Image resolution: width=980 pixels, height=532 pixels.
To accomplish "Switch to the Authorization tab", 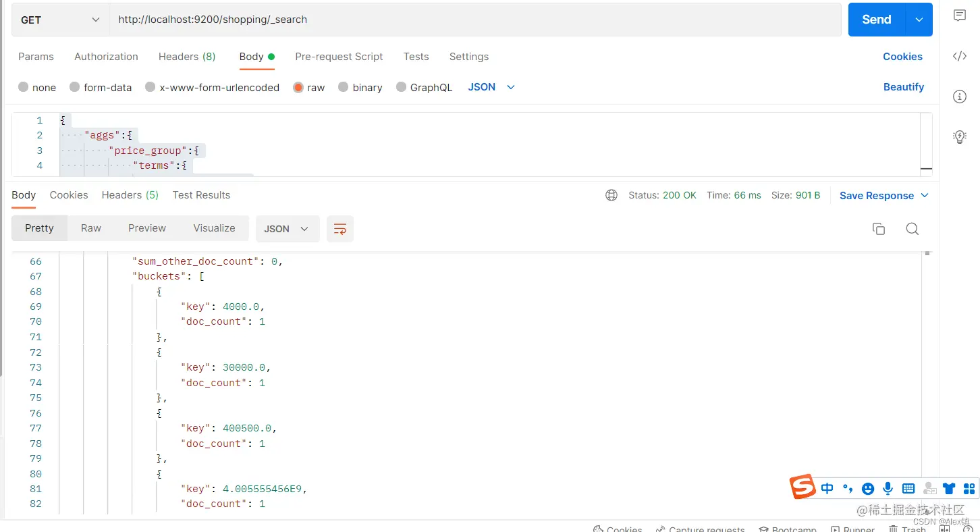I will (x=106, y=57).
